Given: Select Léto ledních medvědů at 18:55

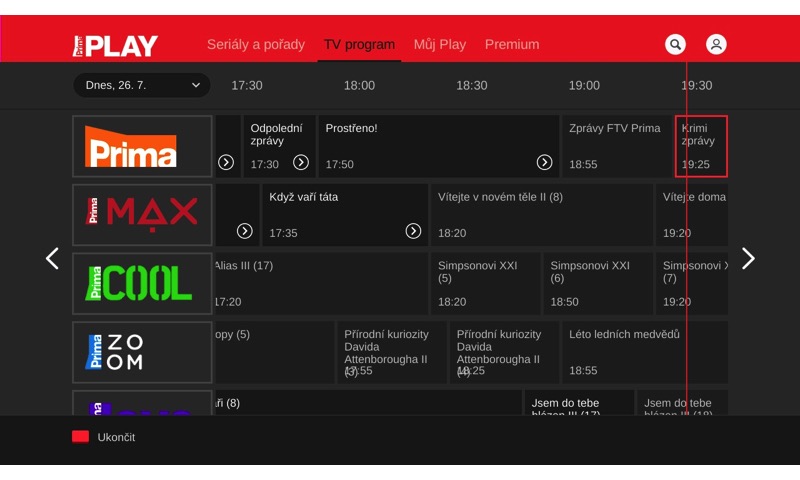Looking at the screenshot, I should [645, 352].
